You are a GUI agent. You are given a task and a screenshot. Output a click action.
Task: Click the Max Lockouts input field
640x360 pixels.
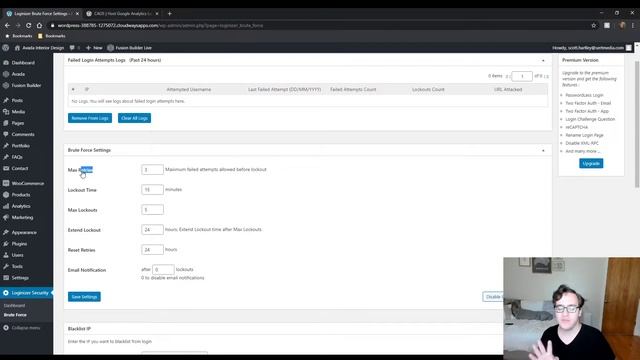point(152,210)
